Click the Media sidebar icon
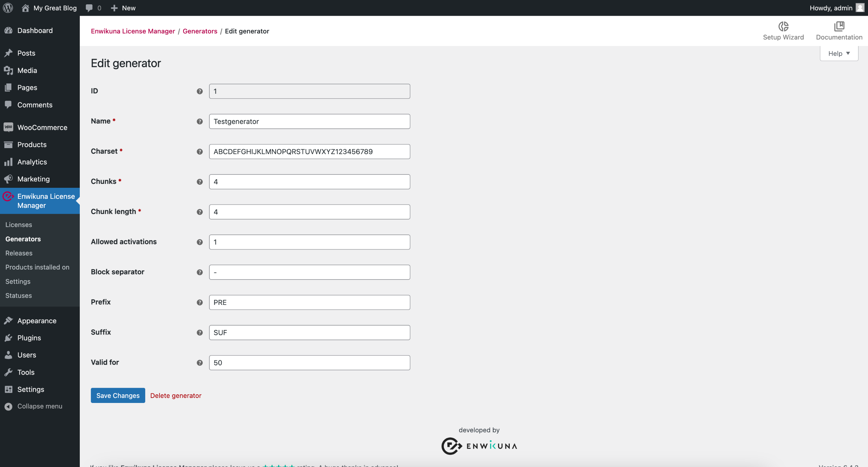868x467 pixels. click(x=8, y=70)
